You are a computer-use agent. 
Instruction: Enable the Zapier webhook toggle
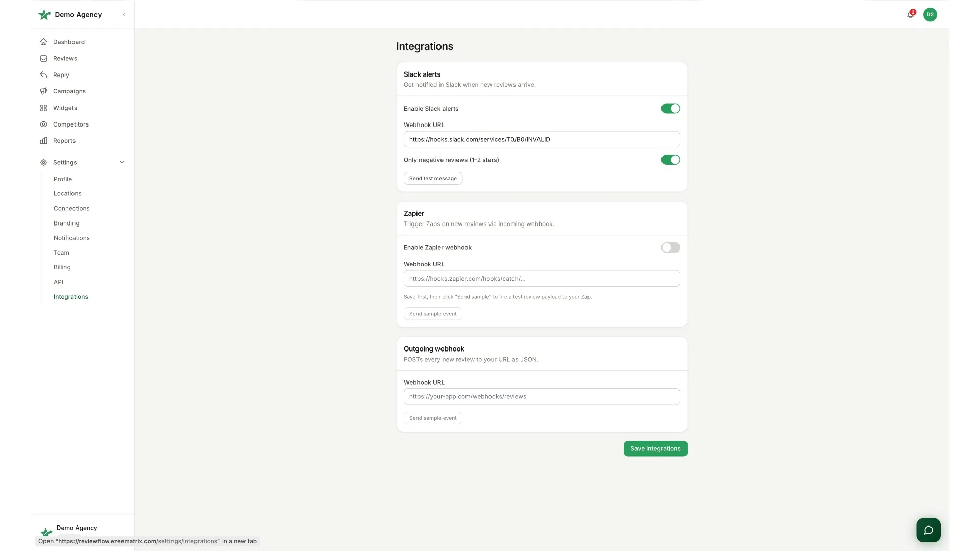671,247
